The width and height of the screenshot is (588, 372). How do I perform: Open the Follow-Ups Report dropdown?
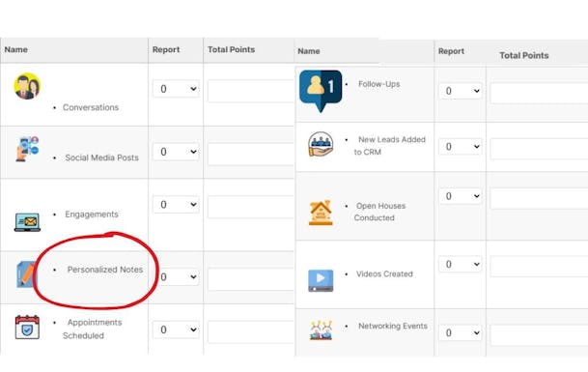461,91
